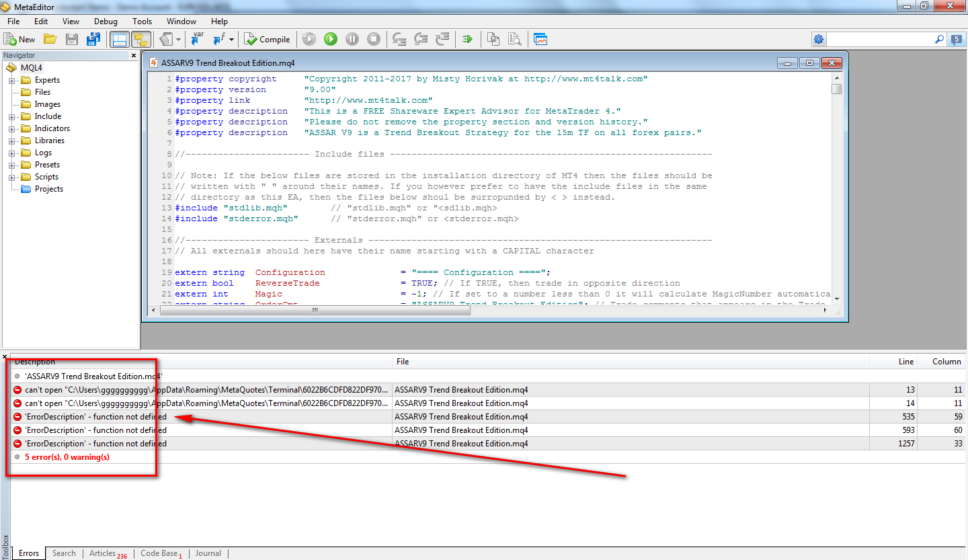Switch to the Code Base tab
Screen dimensions: 968x560
pyautogui.click(x=159, y=553)
